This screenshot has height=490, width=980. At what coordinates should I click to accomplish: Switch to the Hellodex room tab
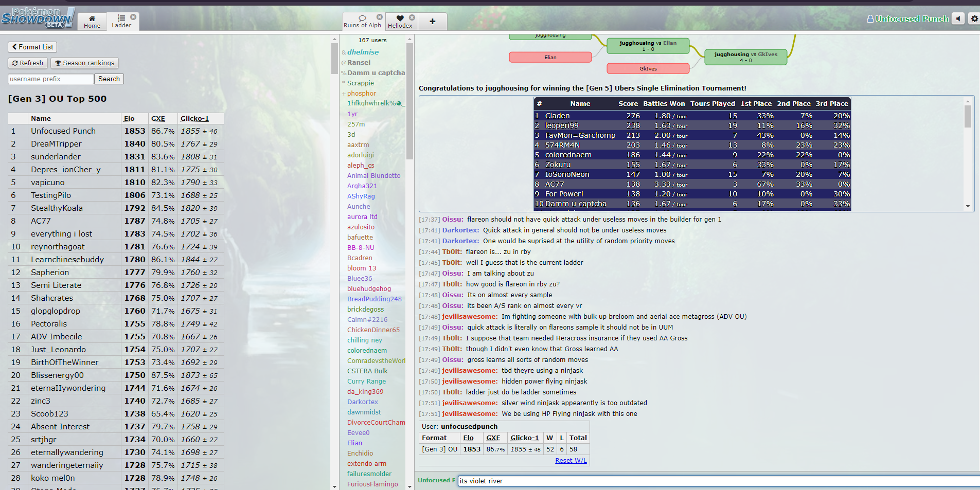point(400,22)
